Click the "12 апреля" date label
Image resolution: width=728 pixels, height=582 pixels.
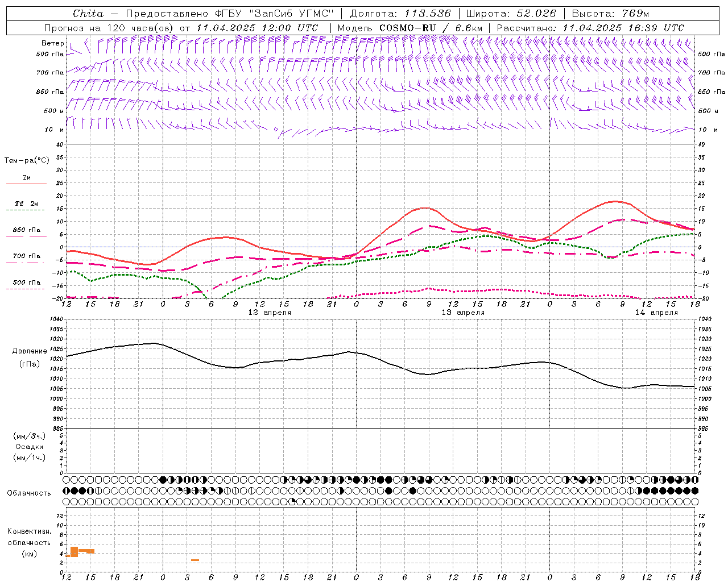coord(270,313)
